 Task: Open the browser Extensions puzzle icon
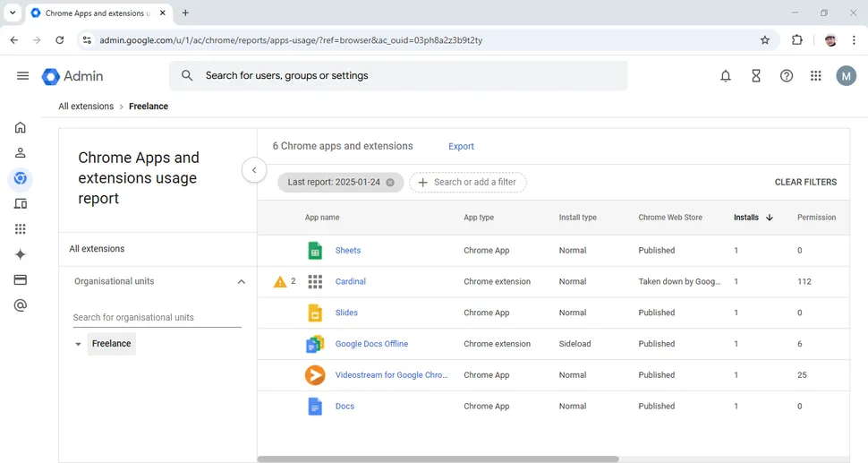point(797,40)
